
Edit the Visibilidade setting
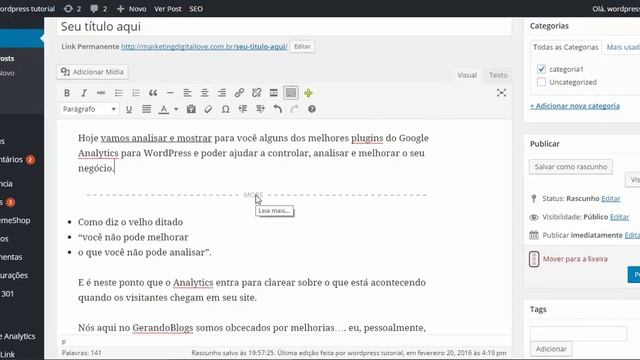(x=619, y=217)
